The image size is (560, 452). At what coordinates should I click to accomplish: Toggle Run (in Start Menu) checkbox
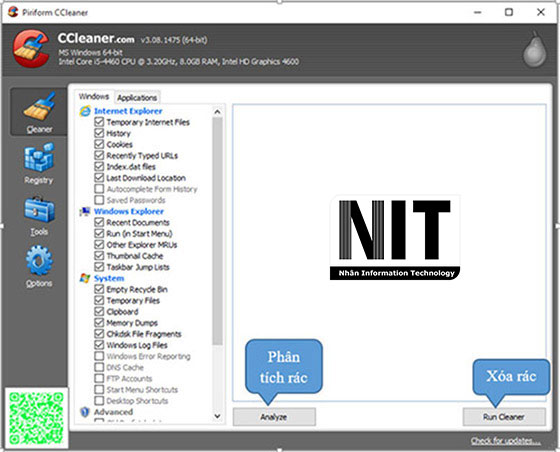(99, 233)
